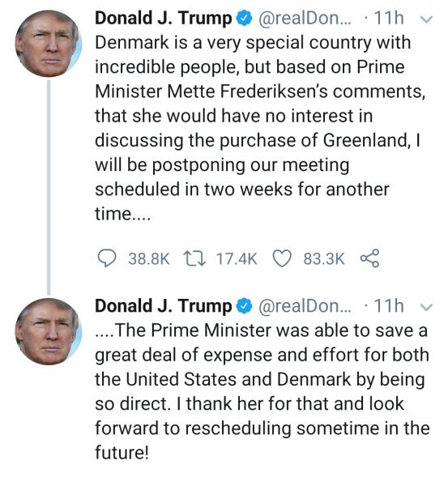448x486 pixels.
Task: Open profile picture on second tweet
Action: (x=49, y=331)
